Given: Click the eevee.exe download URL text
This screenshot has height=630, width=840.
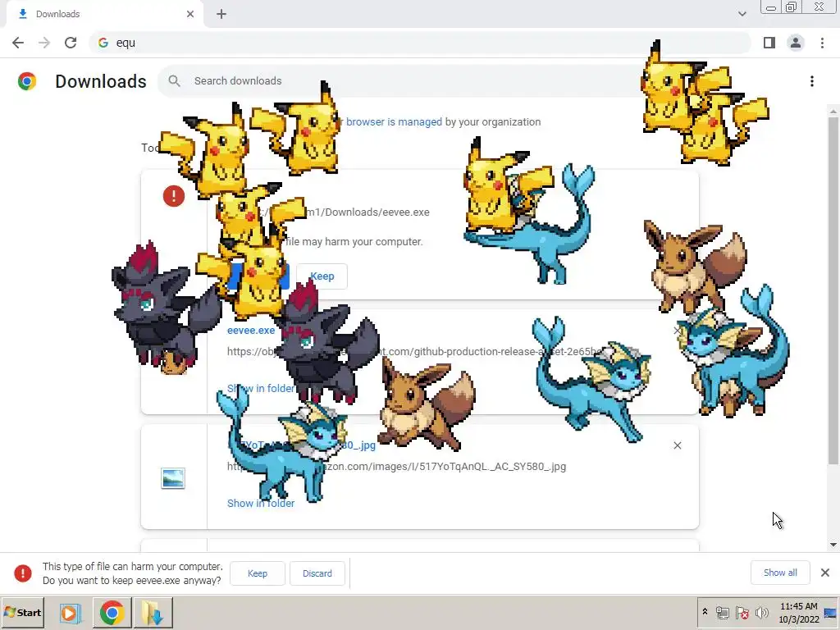Looking at the screenshot, I should 414,351.
